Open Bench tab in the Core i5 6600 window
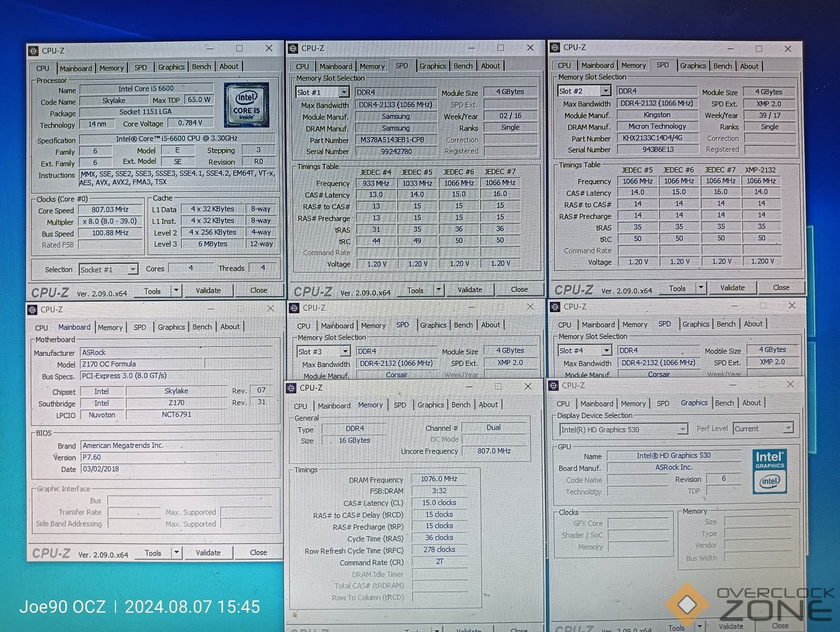The image size is (840, 632). tap(201, 67)
